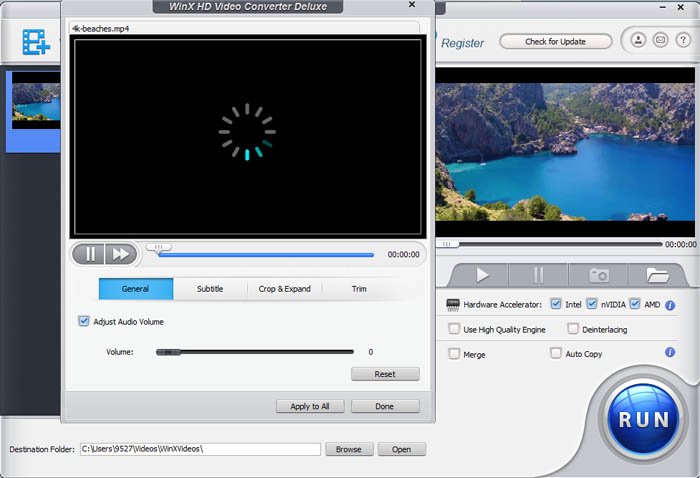Click the main preview video image
This screenshot has width=700, height=478.
pos(565,152)
